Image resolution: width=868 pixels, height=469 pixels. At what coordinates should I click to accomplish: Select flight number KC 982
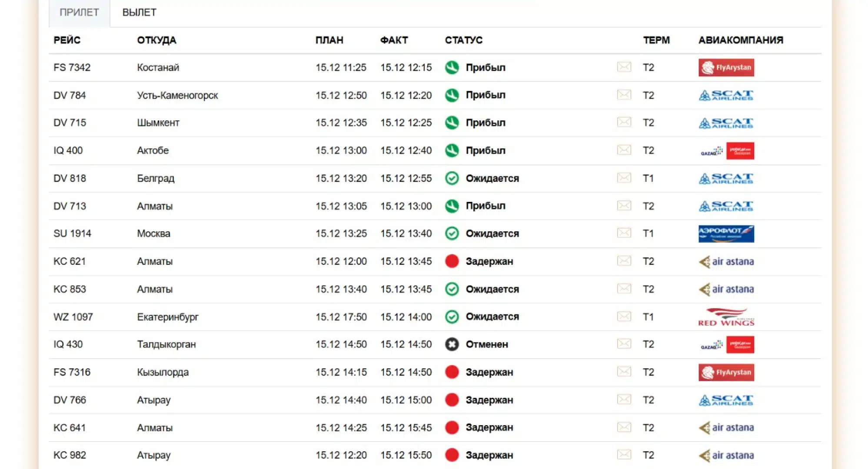tap(70, 455)
